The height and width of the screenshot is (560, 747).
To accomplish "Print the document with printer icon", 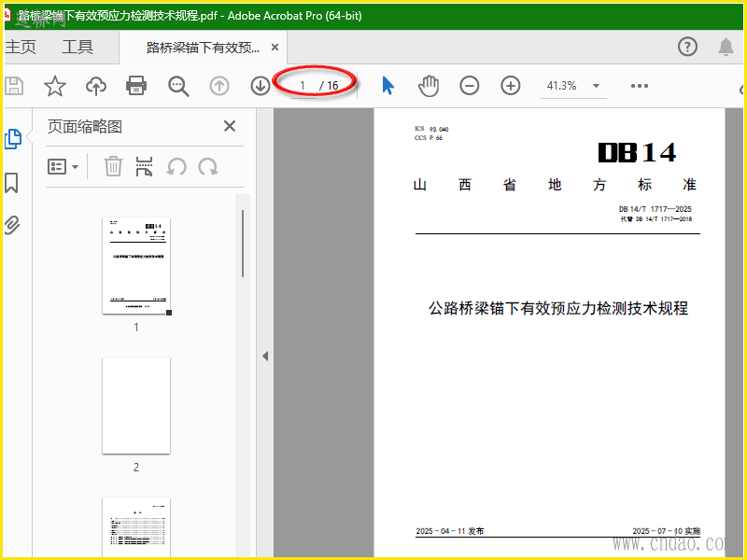I will 136,86.
